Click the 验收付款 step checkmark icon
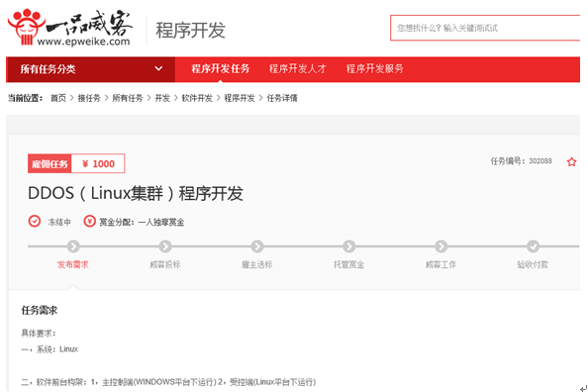The image size is (588, 392). [x=533, y=246]
